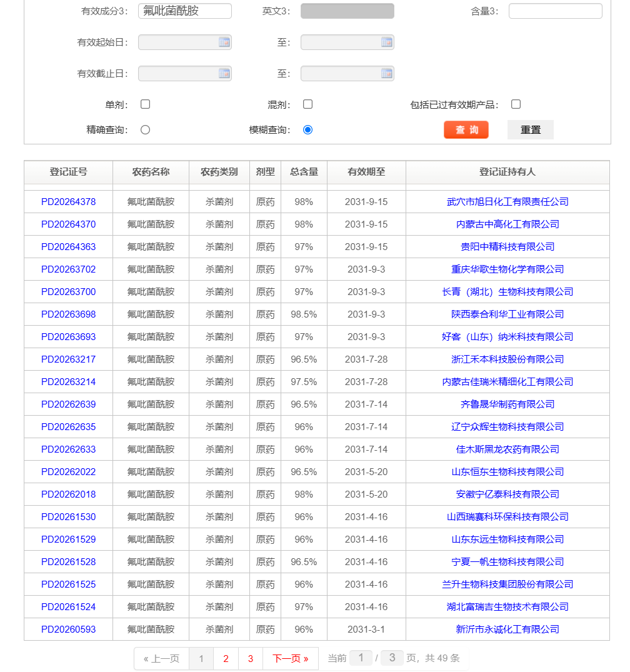Open registration PD20260593
630x672 pixels.
(x=69, y=629)
